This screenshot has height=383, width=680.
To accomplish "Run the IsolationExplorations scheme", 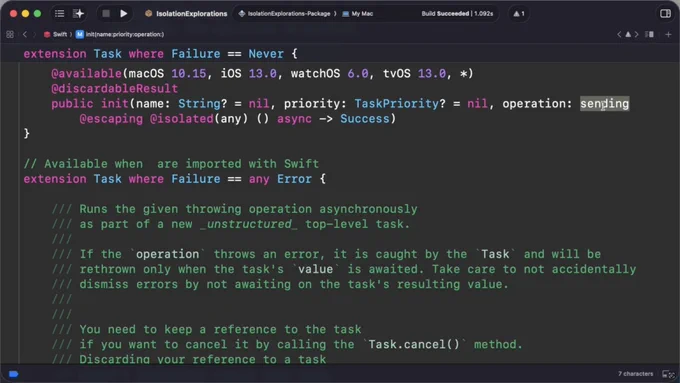I will [x=124, y=13].
